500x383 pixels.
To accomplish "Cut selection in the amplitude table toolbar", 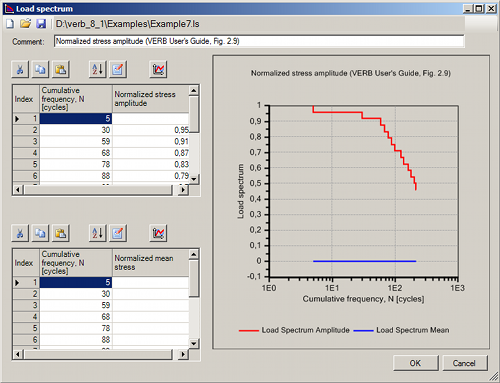I will coord(20,69).
